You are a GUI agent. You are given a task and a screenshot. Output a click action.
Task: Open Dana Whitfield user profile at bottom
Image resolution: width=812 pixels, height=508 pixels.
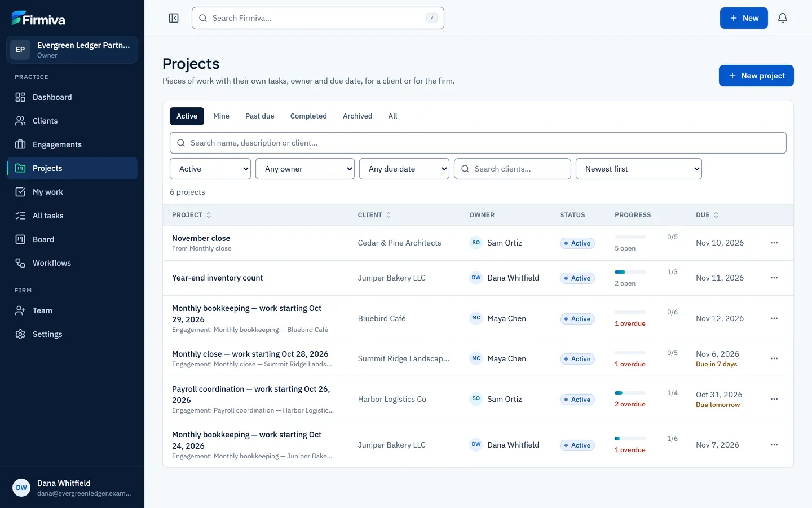point(72,488)
